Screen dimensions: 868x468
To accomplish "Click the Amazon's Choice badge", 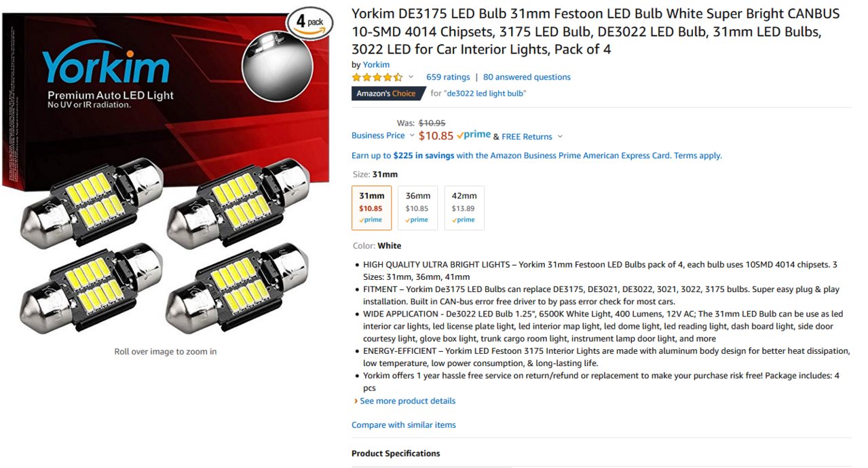I will [x=386, y=94].
